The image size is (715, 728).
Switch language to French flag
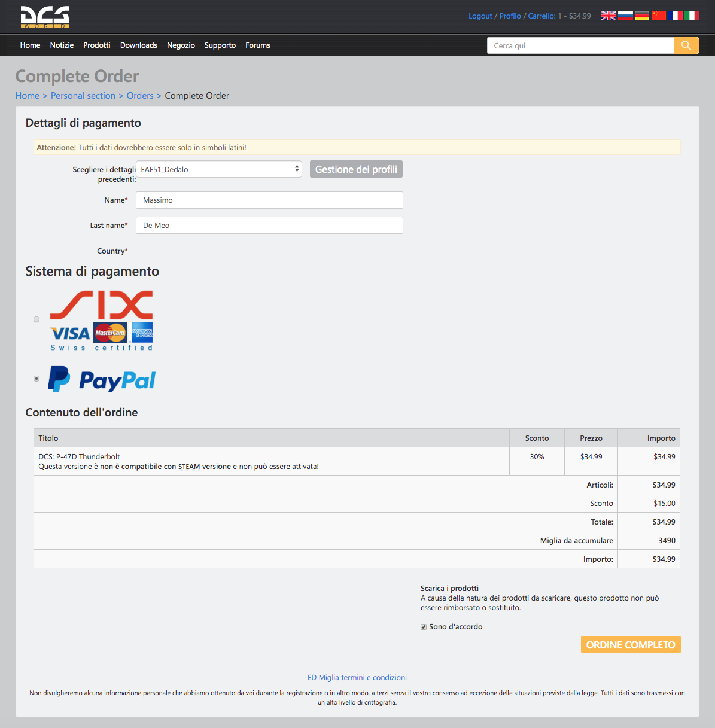[675, 16]
